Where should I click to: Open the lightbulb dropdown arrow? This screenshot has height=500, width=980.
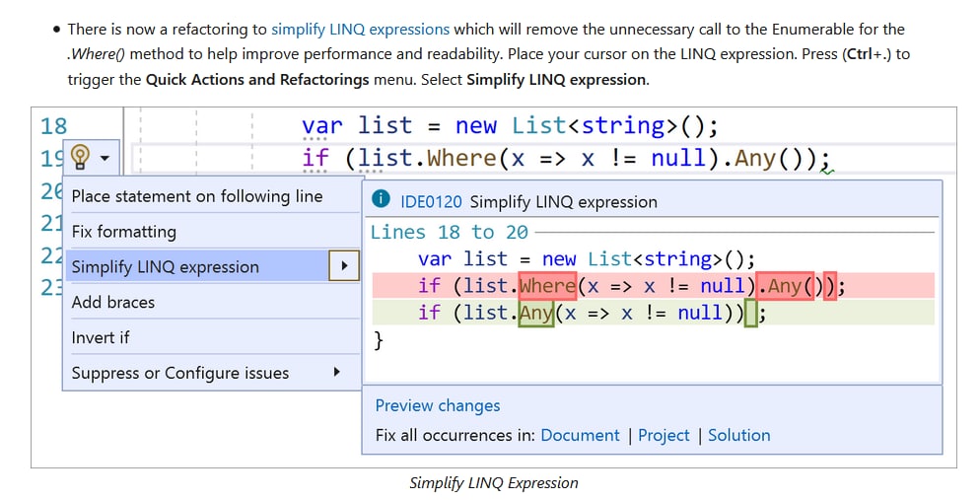pyautogui.click(x=105, y=158)
